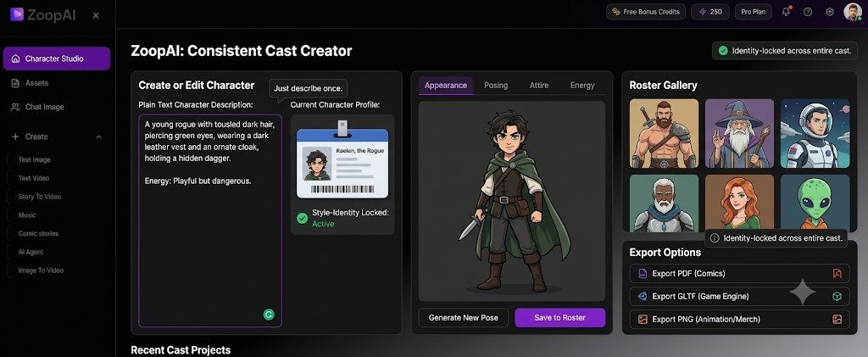Click the Roster Gallery heading
Image resolution: width=868 pixels, height=357 pixels.
pos(663,86)
